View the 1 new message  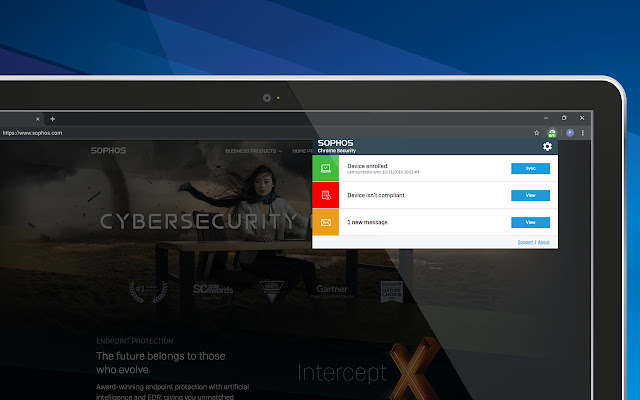[530, 222]
